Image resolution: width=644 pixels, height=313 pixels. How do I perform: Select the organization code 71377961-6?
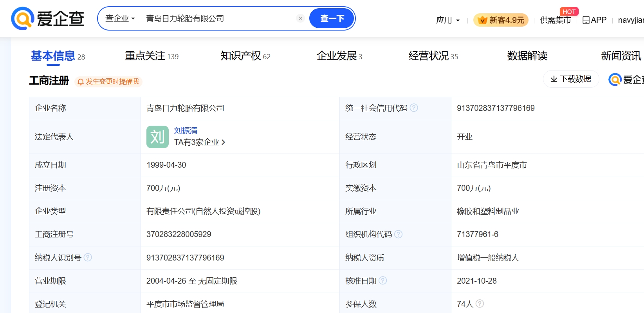[x=478, y=234]
